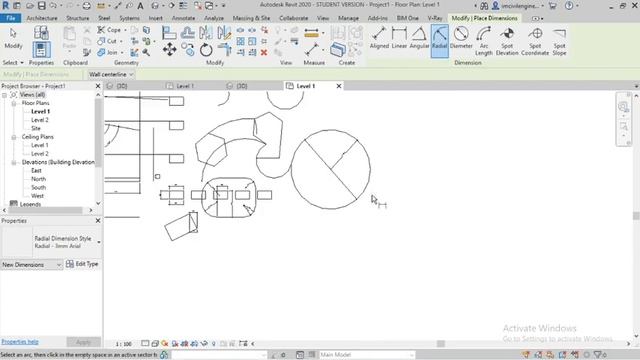640x360 pixels.
Task: Toggle Select Elements by Face in status bar
Action: coord(562,355)
